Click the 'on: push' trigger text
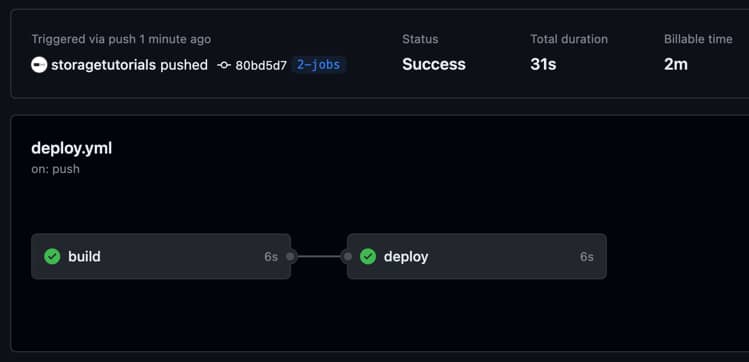This screenshot has width=749, height=362. click(55, 169)
